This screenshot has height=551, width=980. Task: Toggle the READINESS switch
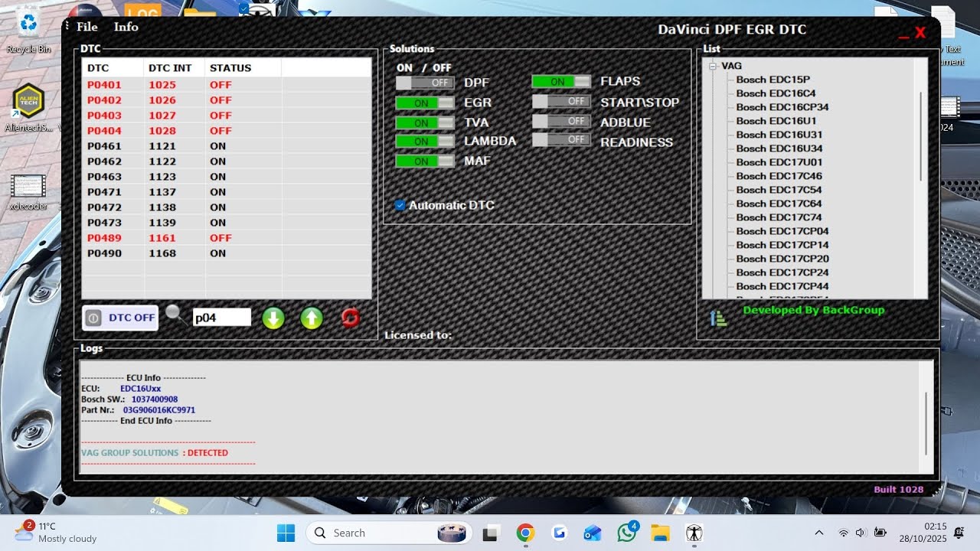tap(561, 140)
